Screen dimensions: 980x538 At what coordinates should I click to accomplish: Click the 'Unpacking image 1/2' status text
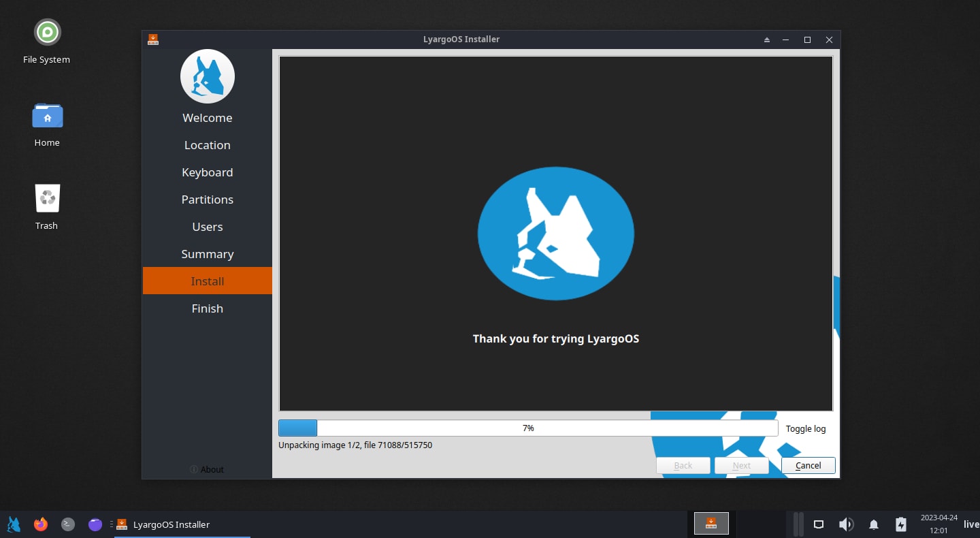click(355, 445)
